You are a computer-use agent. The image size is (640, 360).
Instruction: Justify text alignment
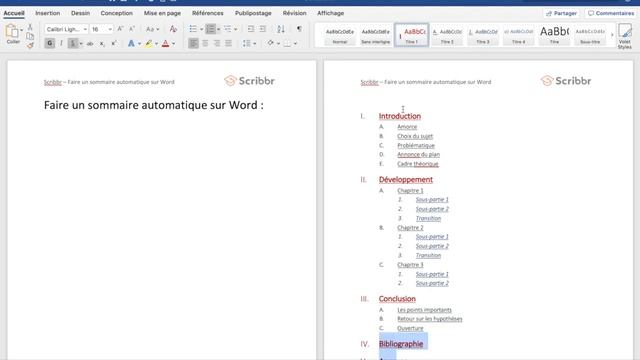[x=229, y=43]
